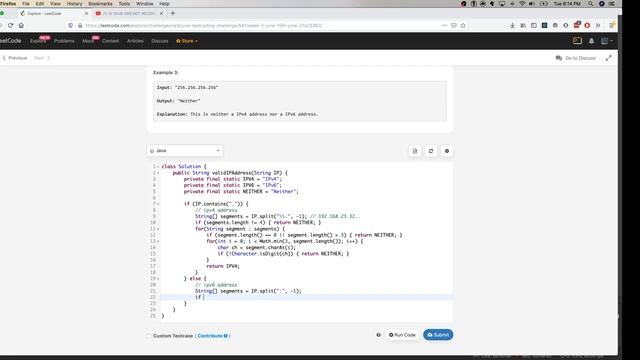
Task: Open macOS Notification Center icon
Action: [x=612, y=4]
